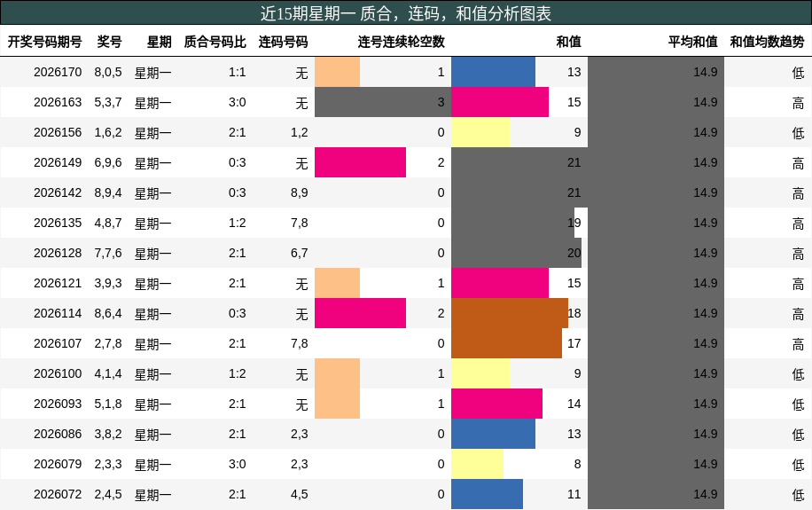Select winning numbers 3,8,2
Screen dimensions: 812x510
click(108, 434)
